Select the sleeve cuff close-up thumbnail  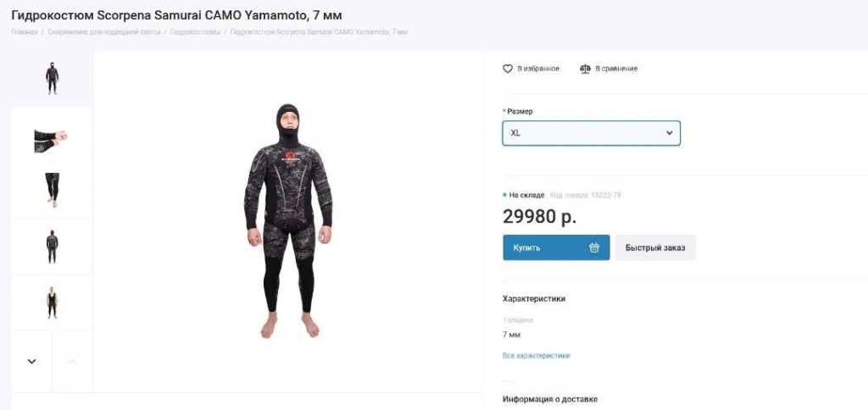point(52,136)
